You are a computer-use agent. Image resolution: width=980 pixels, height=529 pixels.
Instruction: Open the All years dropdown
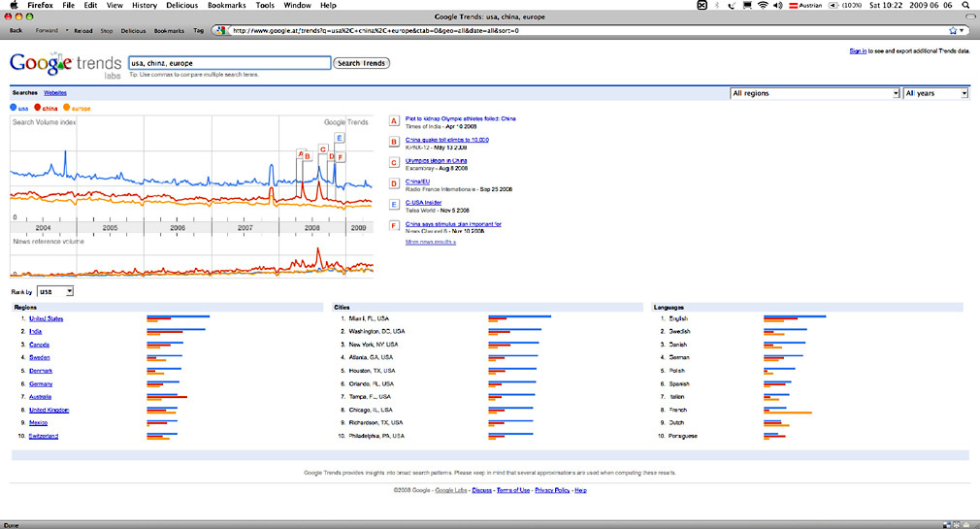point(935,93)
